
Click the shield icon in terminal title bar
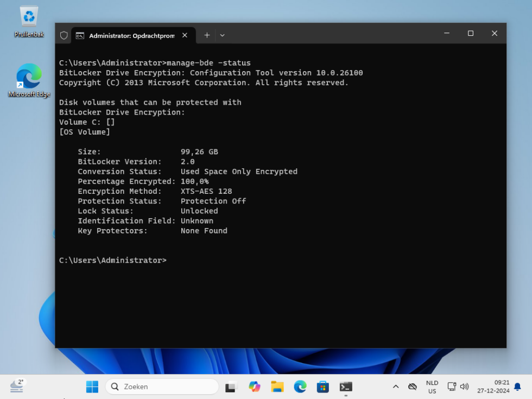[64, 35]
